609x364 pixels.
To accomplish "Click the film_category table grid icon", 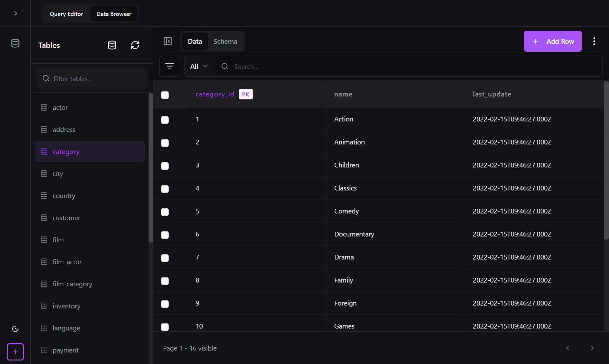I will pos(44,284).
